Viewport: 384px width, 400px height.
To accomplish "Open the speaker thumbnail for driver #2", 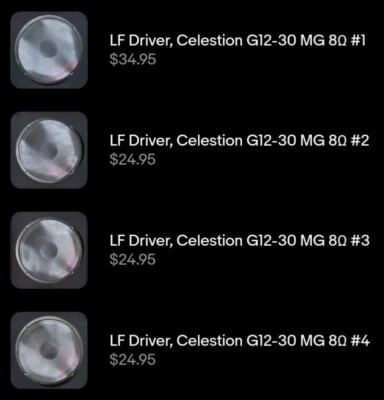I will (49, 150).
